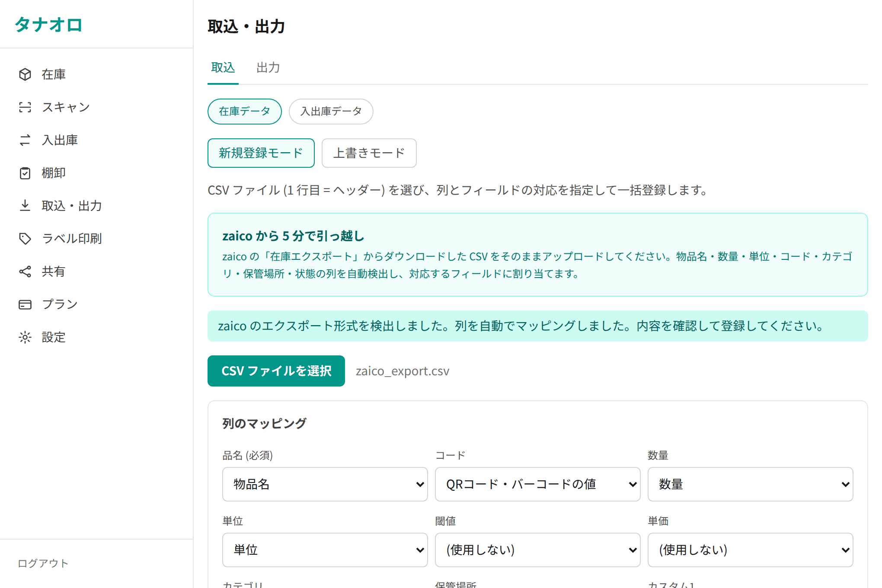Viewport: 882px width, 588px height.
Task: Select the 入出庫データ pill toggle
Action: coord(331,112)
